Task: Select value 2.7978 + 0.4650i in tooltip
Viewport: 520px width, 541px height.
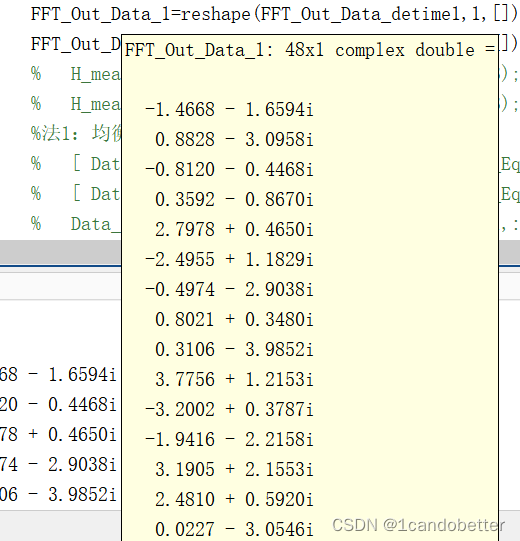Action: pos(234,230)
